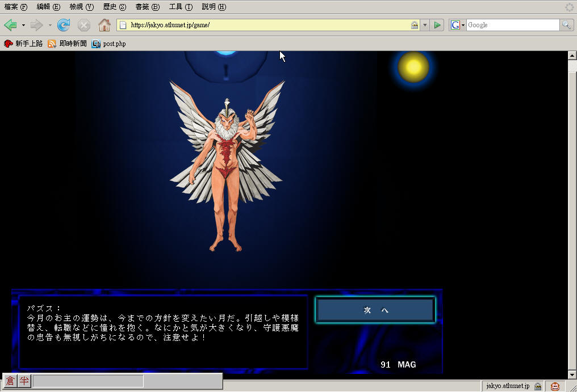The height and width of the screenshot is (392, 577).
Task: Open the 新手上路 bookmark
Action: click(23, 44)
